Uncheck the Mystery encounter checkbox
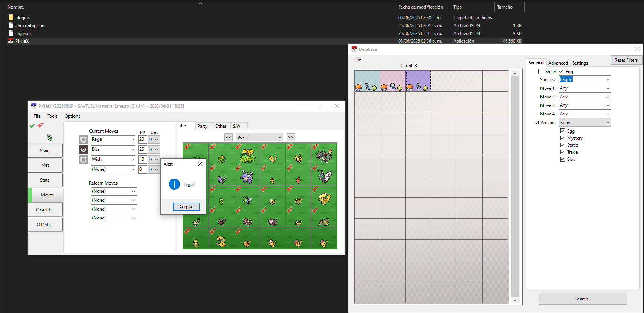The image size is (644, 313). point(562,138)
